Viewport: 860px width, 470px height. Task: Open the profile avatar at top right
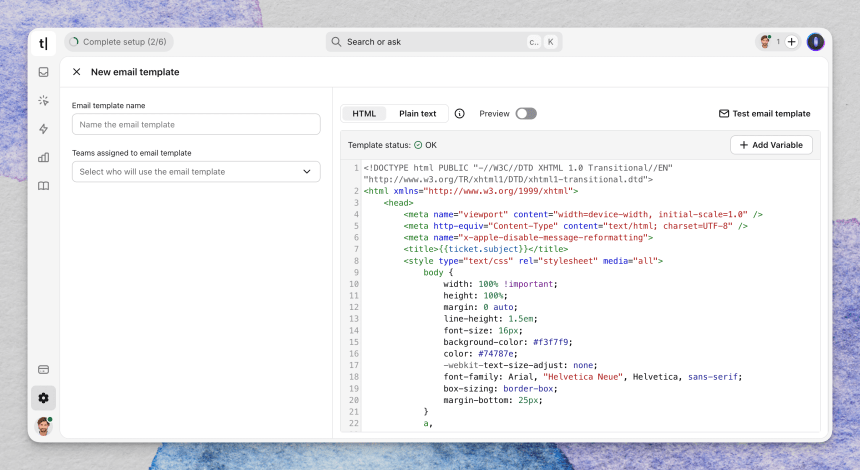(816, 42)
